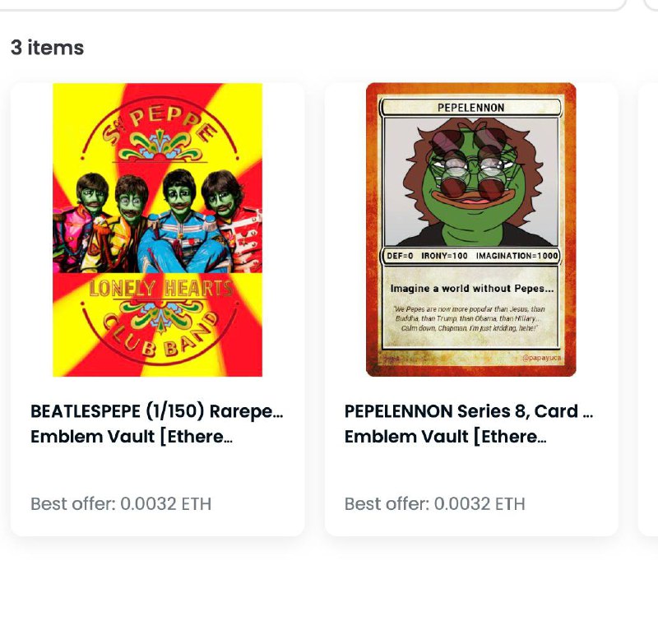Click Best offer 0.0032 ETH on BEATLESPEPE card

(x=121, y=504)
